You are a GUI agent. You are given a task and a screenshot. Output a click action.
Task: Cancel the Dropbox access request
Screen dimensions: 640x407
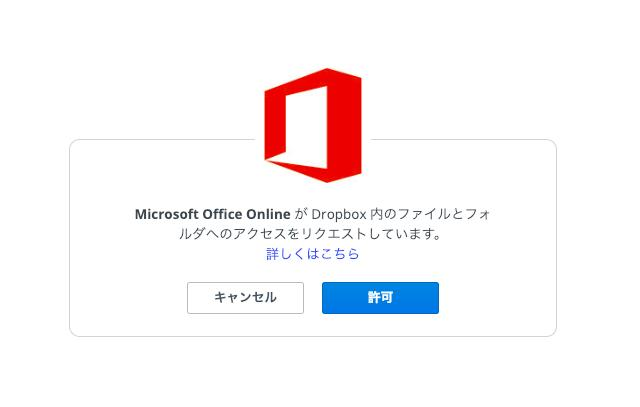245,298
